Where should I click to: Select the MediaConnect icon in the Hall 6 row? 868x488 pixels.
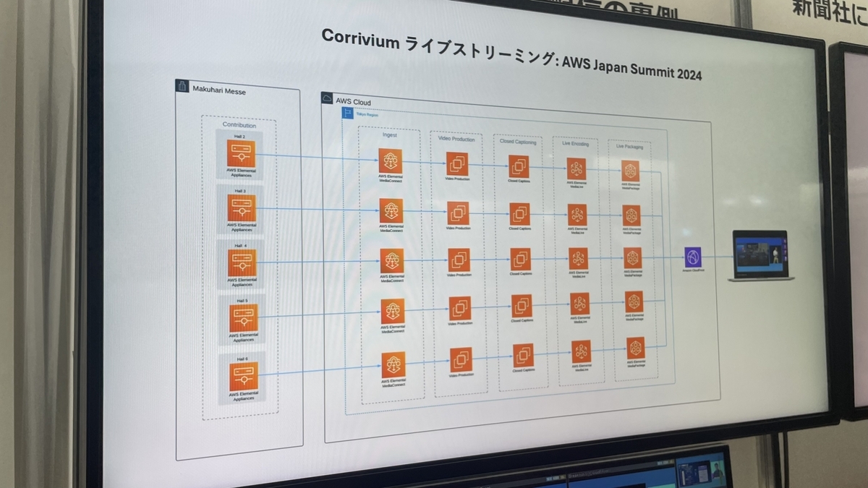[393, 364]
